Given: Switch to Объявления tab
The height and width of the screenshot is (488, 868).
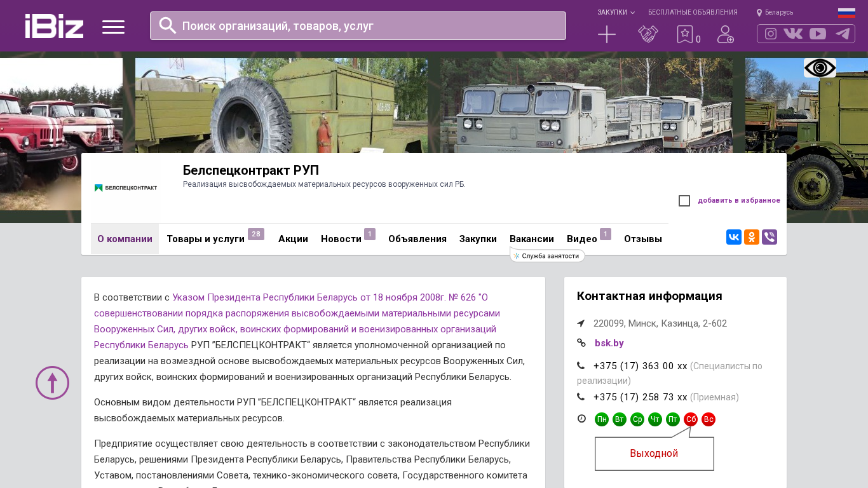Looking at the screenshot, I should (x=417, y=239).
